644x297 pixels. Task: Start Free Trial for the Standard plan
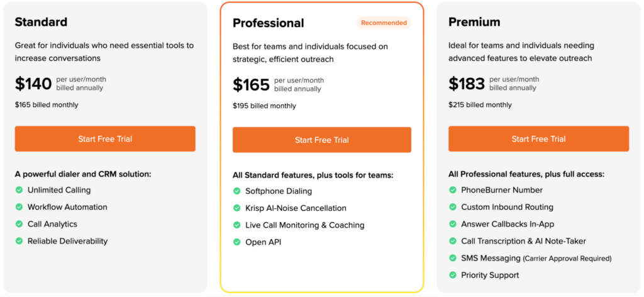click(x=105, y=139)
